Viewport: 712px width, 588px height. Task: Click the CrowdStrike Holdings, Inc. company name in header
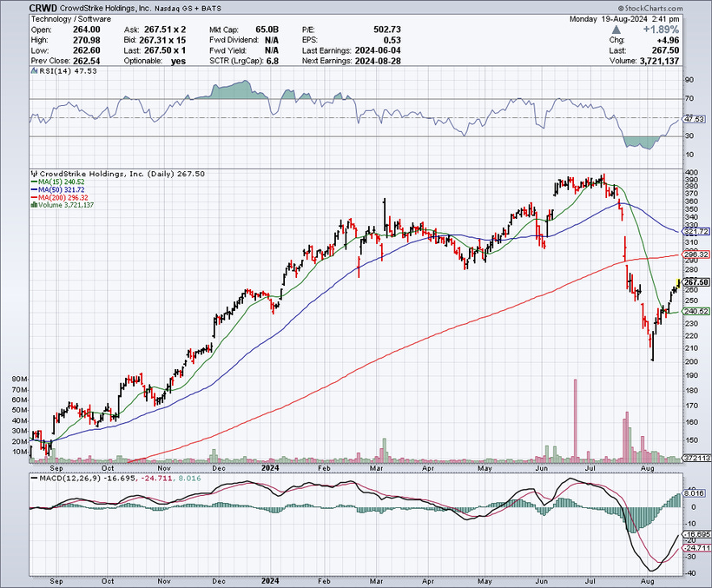pos(105,8)
